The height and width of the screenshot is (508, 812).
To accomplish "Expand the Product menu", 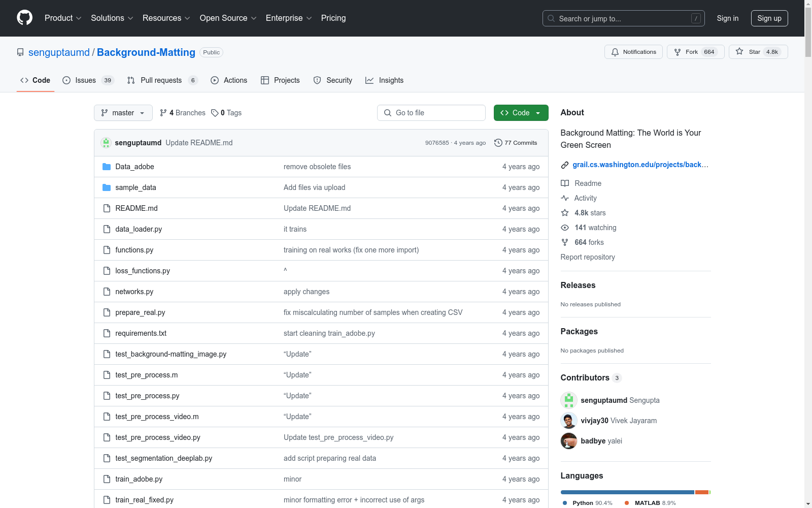I will (x=63, y=18).
